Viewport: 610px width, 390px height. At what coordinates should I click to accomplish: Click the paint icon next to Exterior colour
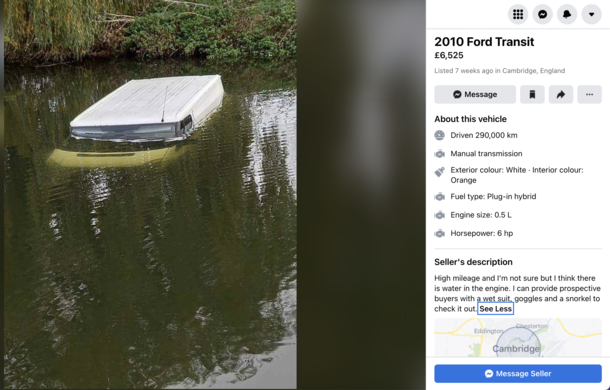[x=440, y=172]
